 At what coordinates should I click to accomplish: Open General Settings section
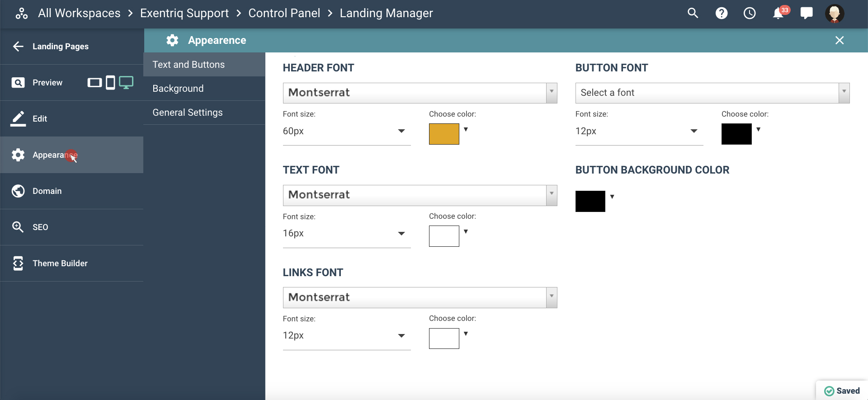click(188, 113)
